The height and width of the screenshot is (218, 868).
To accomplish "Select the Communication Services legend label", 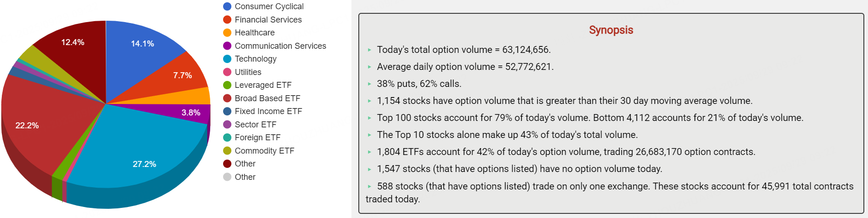I will (280, 46).
